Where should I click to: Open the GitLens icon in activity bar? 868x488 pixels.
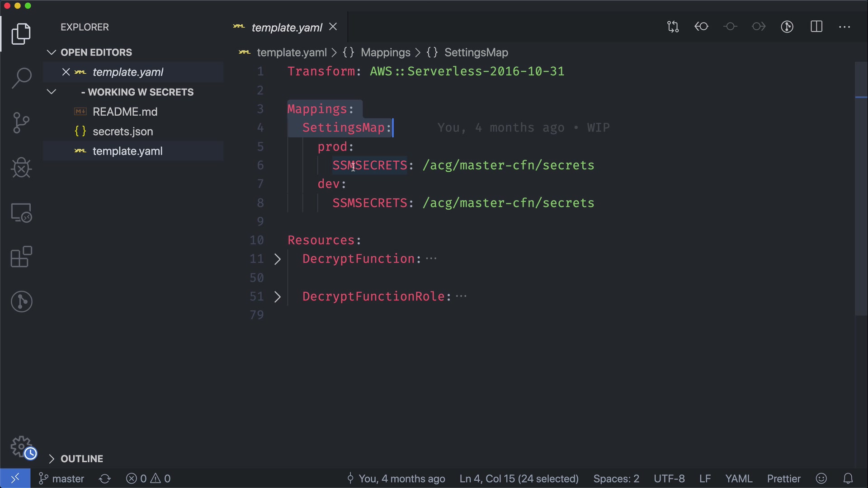(21, 301)
